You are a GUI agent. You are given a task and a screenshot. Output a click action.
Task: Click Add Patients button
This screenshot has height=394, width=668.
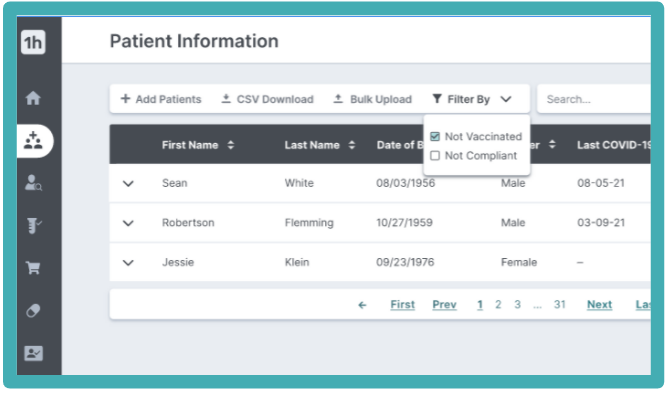pos(161,99)
